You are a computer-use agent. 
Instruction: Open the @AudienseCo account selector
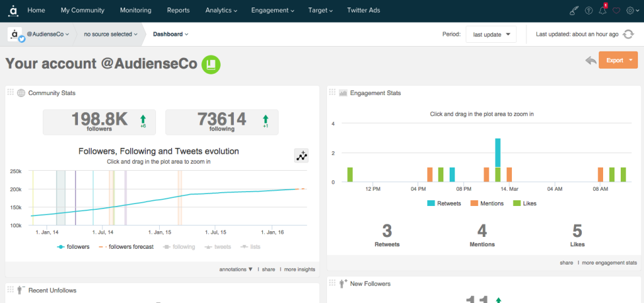tap(48, 34)
